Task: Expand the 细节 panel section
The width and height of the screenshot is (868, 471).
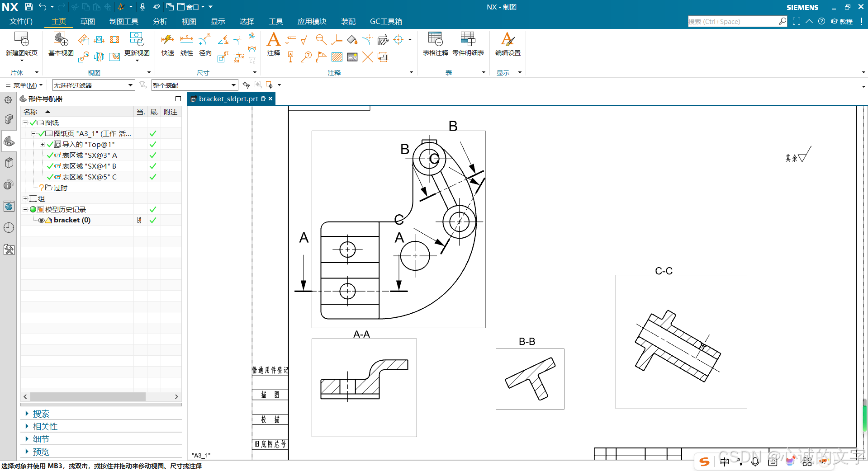Action: (41, 439)
